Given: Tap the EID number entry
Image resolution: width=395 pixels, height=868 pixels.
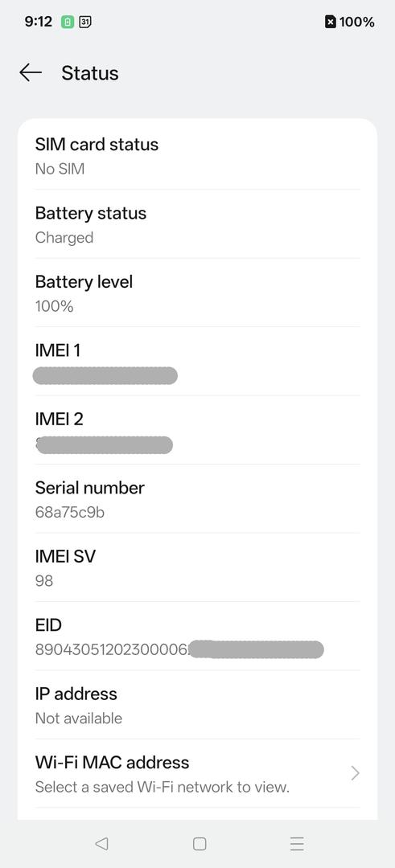Looking at the screenshot, I should [x=197, y=636].
